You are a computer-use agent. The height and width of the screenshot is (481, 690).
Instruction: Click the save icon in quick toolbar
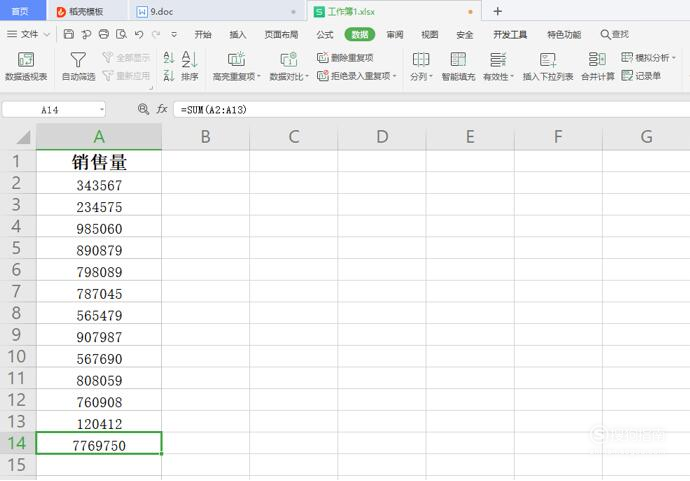click(x=69, y=34)
